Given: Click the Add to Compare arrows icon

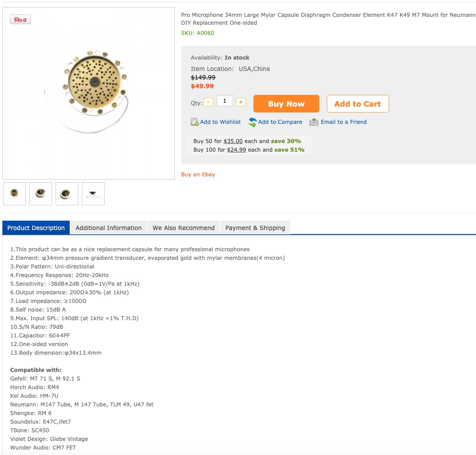Looking at the screenshot, I should click(253, 122).
